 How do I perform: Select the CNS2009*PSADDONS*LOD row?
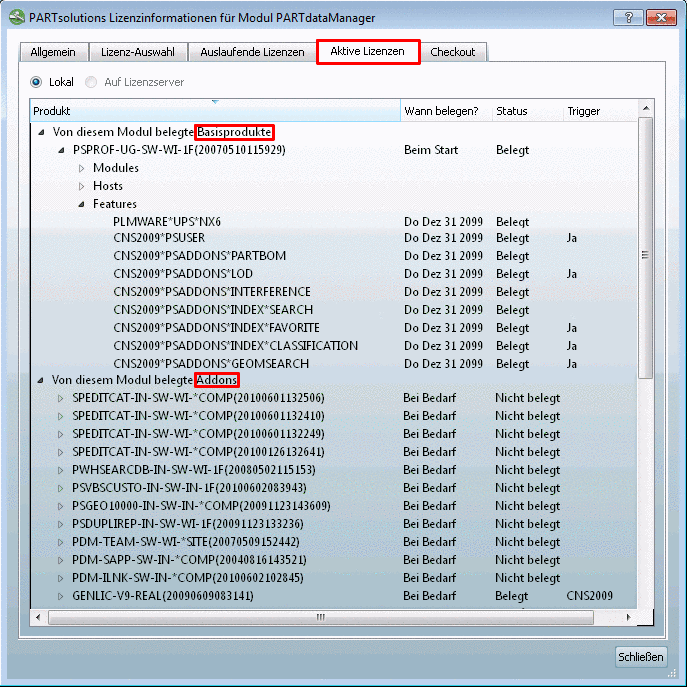[x=333, y=274]
